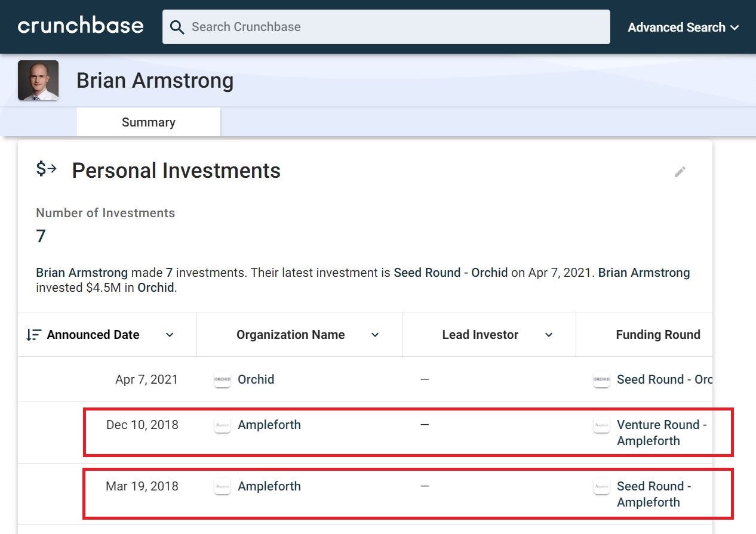Viewport: 756px width, 534px height.
Task: Click logo beside Venture Round - Ampleforth
Action: point(601,425)
